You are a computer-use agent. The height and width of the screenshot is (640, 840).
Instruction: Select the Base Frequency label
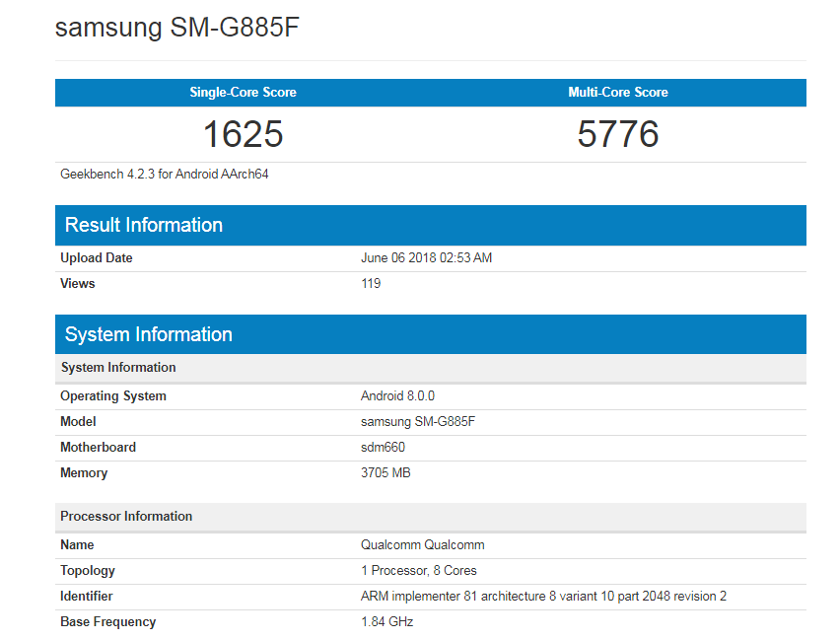pos(108,622)
